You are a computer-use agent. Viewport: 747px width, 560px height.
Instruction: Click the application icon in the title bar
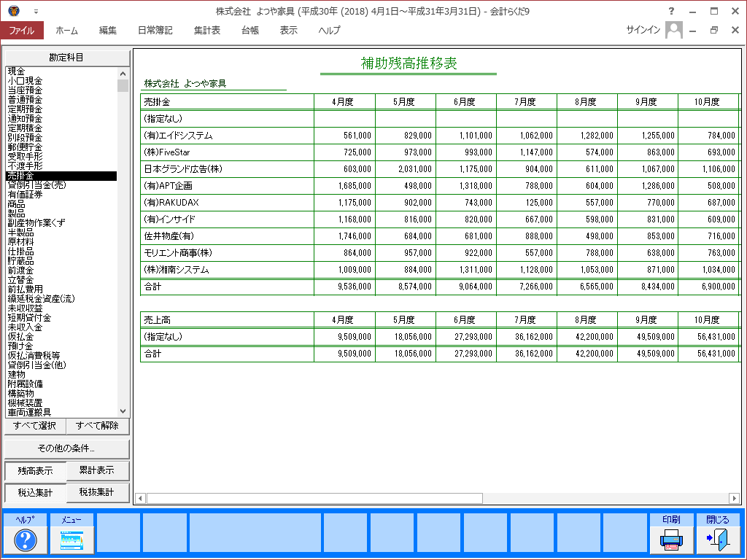(14, 10)
